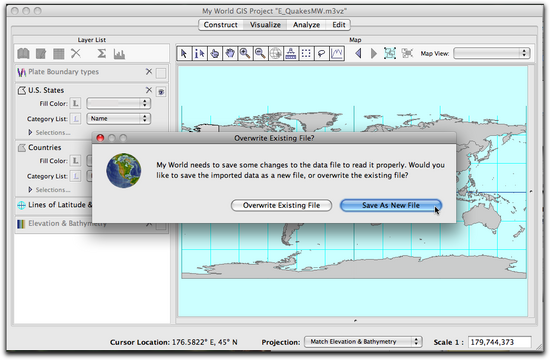Image resolution: width=550 pixels, height=360 pixels.
Task: Open the Map View dropdown
Action: click(x=492, y=53)
